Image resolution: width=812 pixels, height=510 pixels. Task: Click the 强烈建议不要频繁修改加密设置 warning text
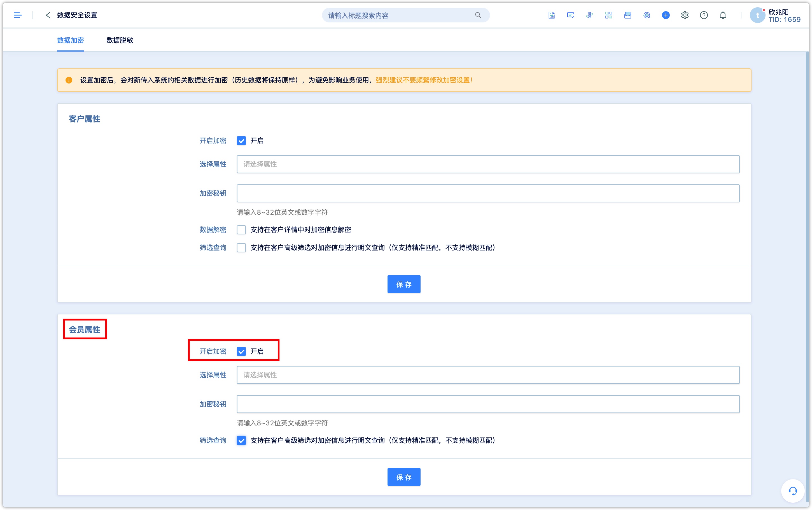[x=424, y=80]
